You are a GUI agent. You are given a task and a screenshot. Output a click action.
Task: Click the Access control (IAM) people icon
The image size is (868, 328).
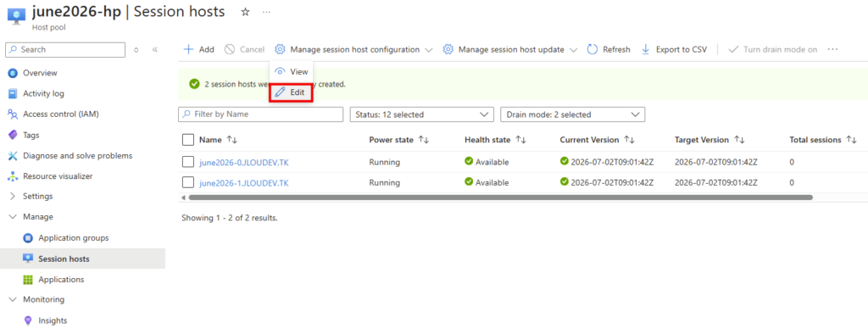[x=13, y=114]
